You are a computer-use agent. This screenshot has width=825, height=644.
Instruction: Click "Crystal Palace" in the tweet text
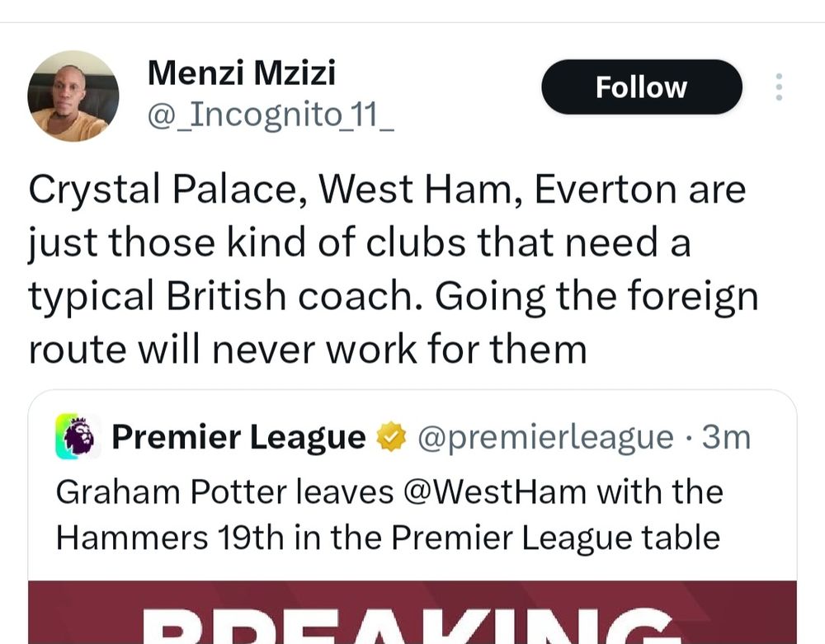pos(166,190)
